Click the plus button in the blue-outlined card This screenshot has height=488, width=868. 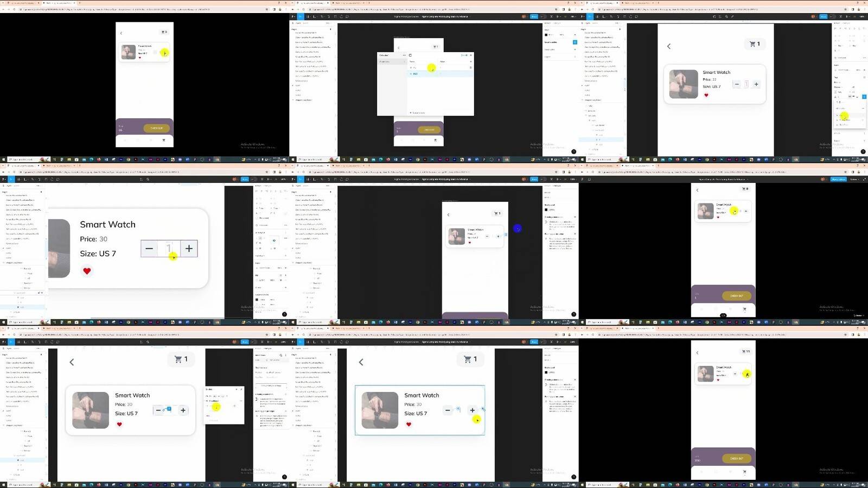[x=473, y=410]
